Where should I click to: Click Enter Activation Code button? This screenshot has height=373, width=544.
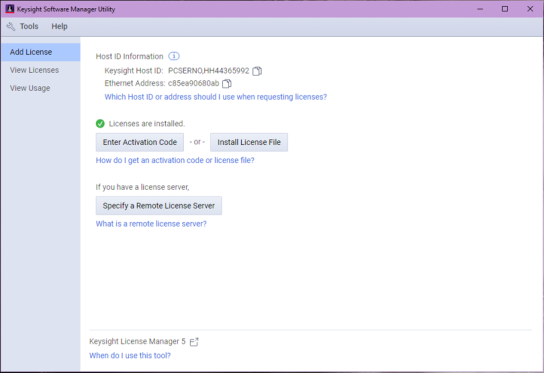pos(140,142)
